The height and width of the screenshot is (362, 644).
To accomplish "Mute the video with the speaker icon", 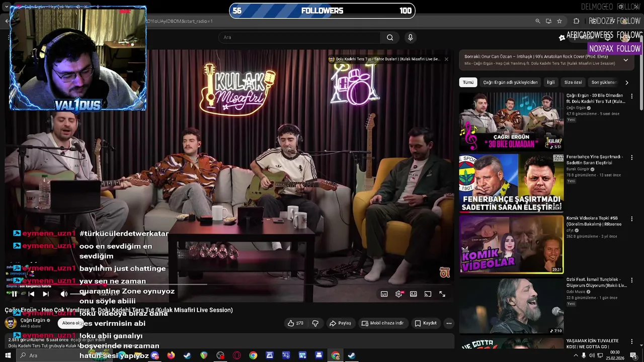I will (64, 294).
